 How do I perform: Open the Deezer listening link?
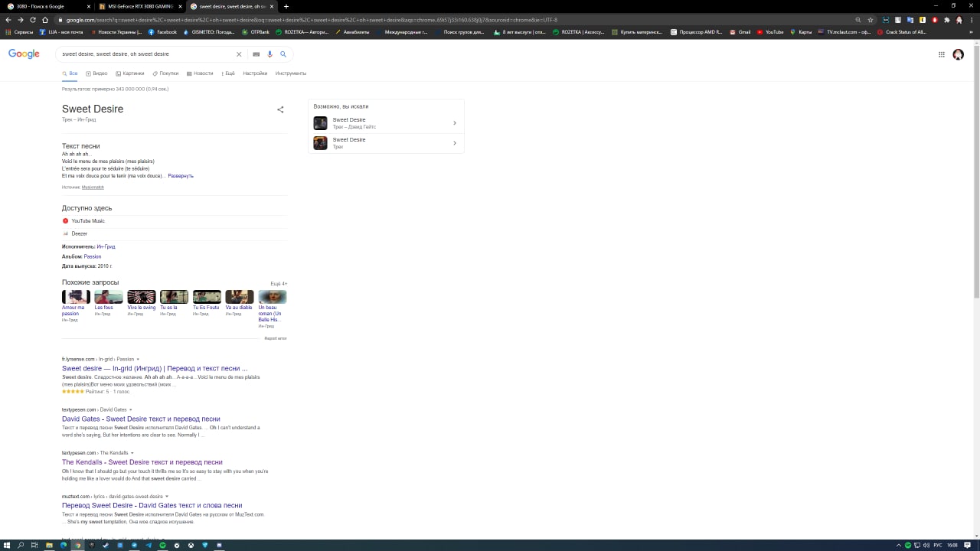click(75, 233)
